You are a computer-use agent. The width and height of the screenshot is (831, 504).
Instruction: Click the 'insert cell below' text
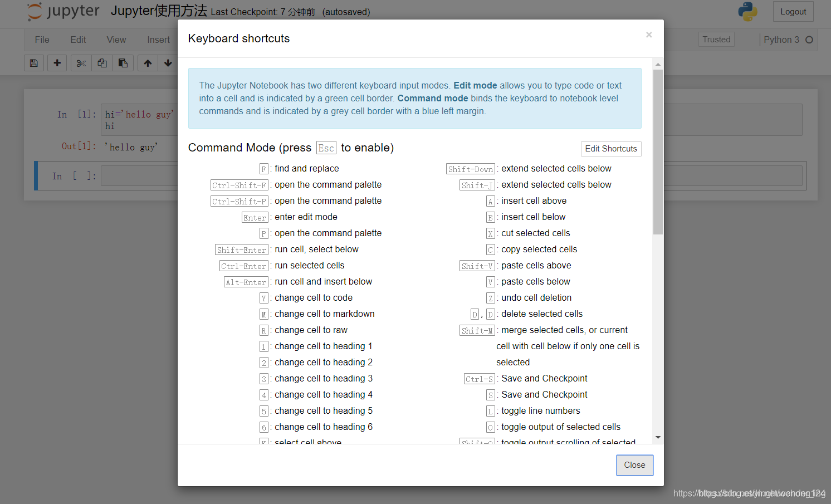pos(533,217)
